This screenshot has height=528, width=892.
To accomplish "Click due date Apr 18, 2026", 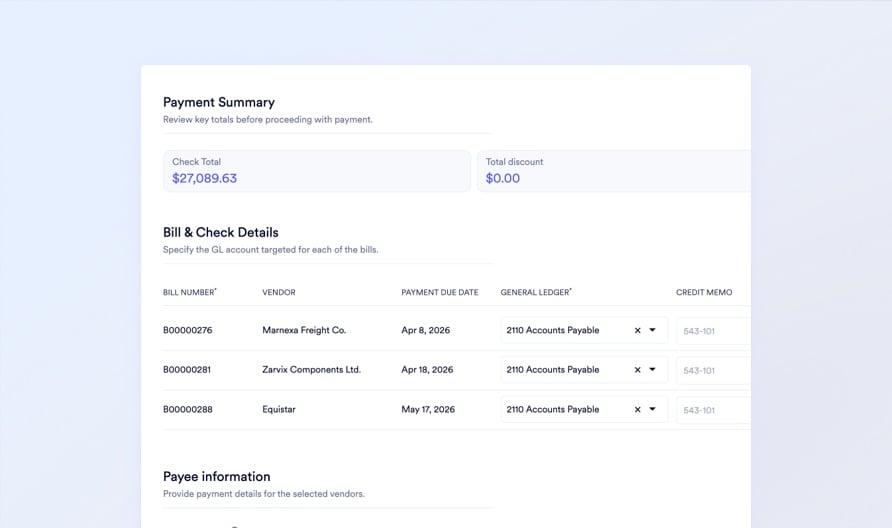I will [x=427, y=370].
